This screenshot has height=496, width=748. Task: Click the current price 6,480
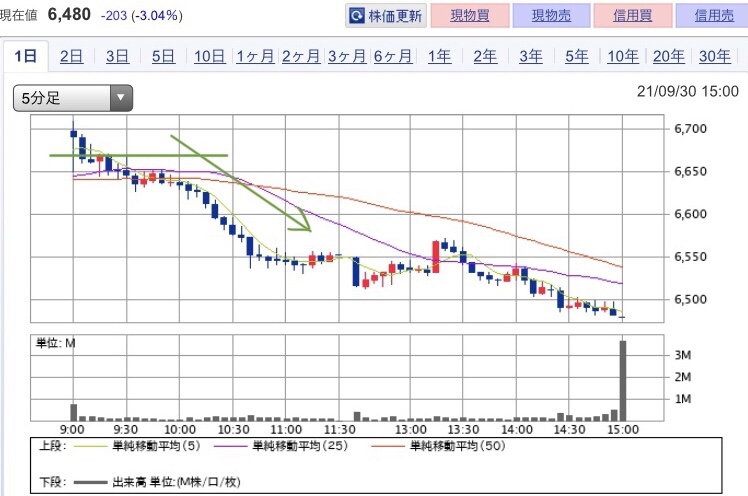[x=69, y=14]
